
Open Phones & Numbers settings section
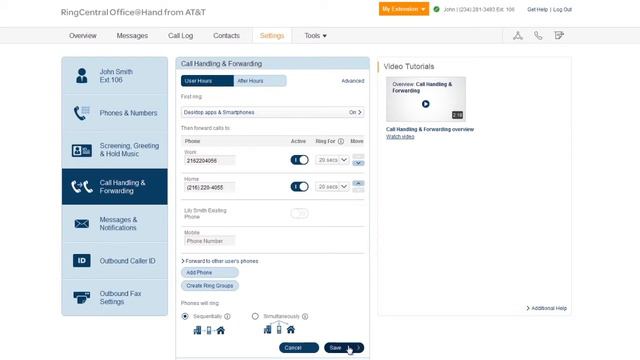pos(115,113)
